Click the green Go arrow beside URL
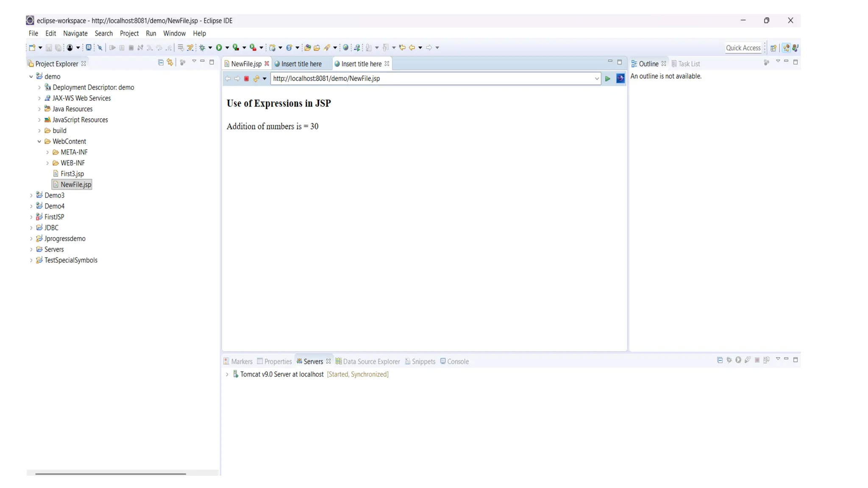 pyautogui.click(x=607, y=79)
